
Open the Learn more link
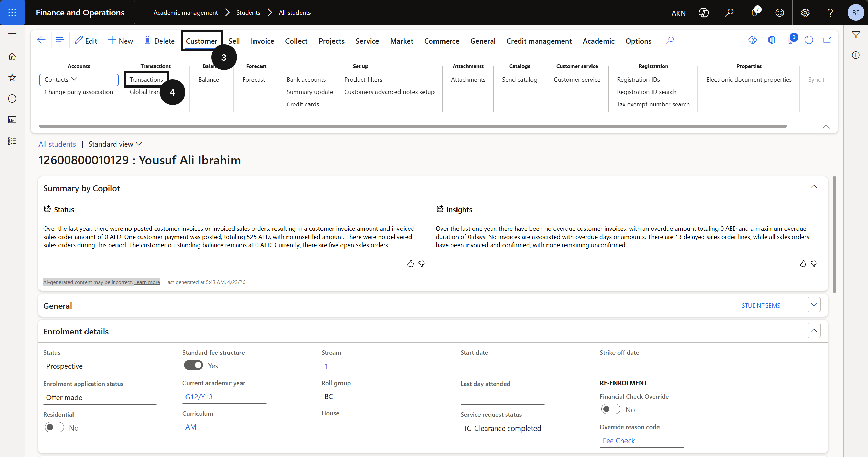[147, 282]
